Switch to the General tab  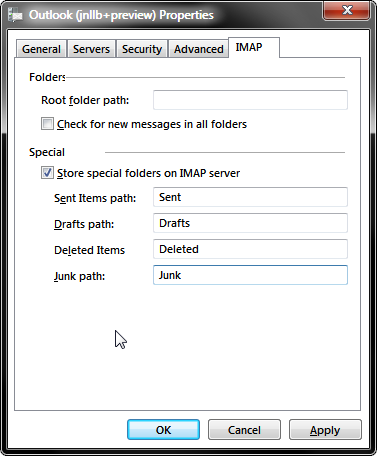[41, 49]
